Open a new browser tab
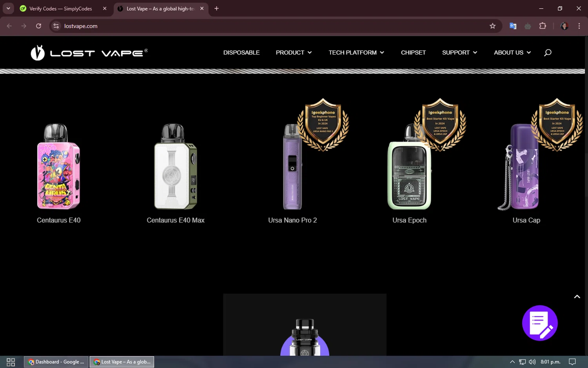Viewport: 588px width, 368px height. click(216, 8)
